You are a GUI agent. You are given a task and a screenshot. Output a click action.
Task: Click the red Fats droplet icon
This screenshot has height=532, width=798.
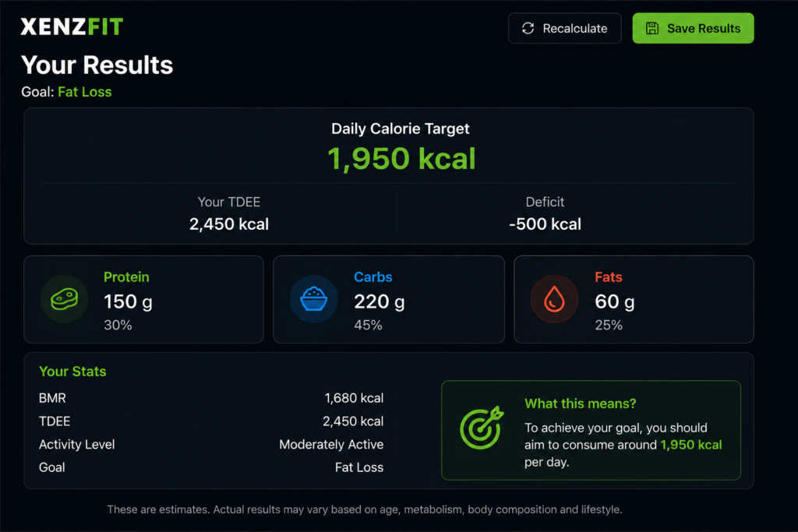pos(554,299)
